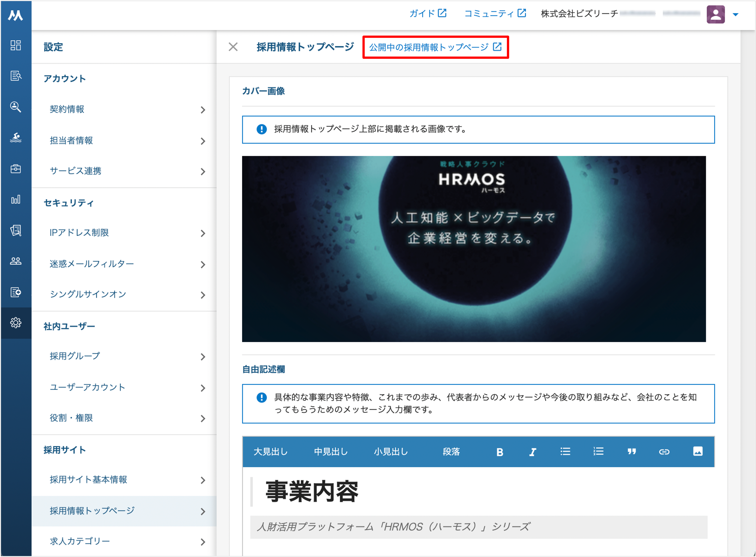
Task: Apply 中見出し heading style
Action: pos(331,451)
